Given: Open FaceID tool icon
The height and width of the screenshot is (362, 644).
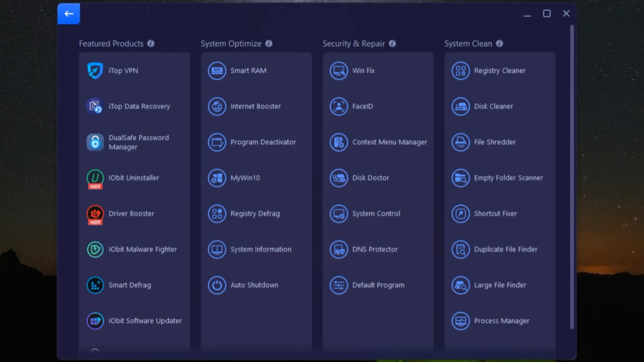Looking at the screenshot, I should (x=339, y=106).
